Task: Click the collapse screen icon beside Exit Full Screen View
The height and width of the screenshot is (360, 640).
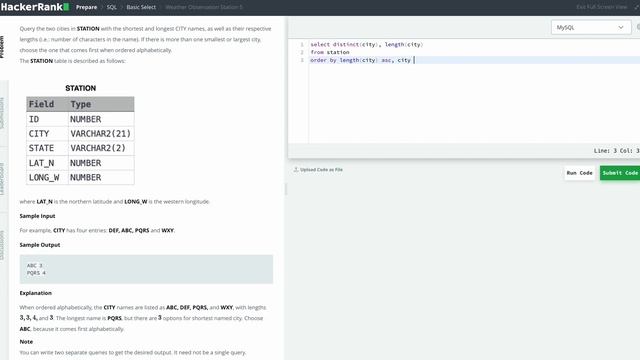Action: click(x=636, y=7)
